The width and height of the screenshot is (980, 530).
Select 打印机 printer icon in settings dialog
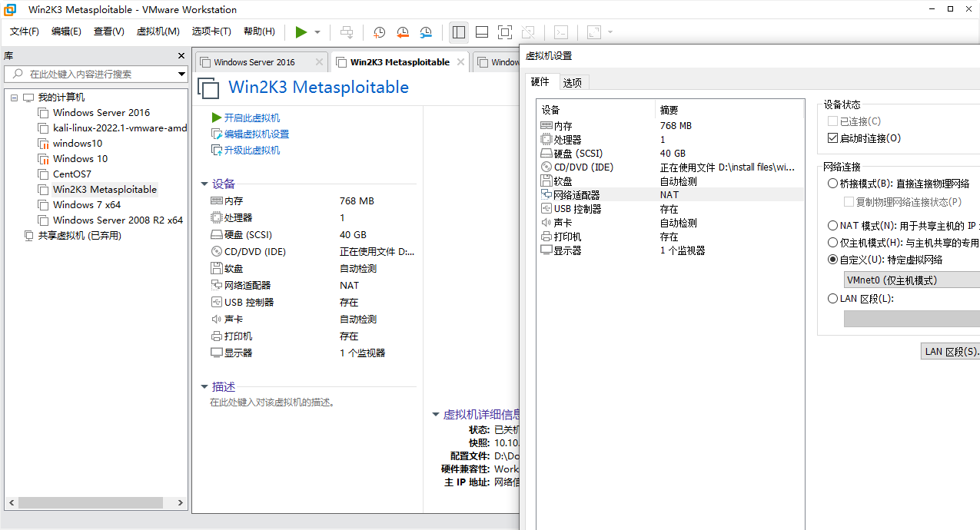546,237
